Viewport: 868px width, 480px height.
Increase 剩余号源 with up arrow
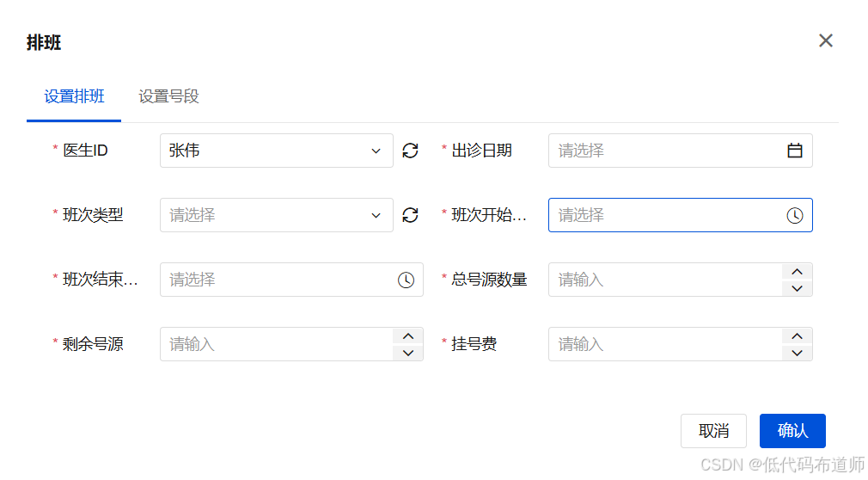pyautogui.click(x=408, y=335)
